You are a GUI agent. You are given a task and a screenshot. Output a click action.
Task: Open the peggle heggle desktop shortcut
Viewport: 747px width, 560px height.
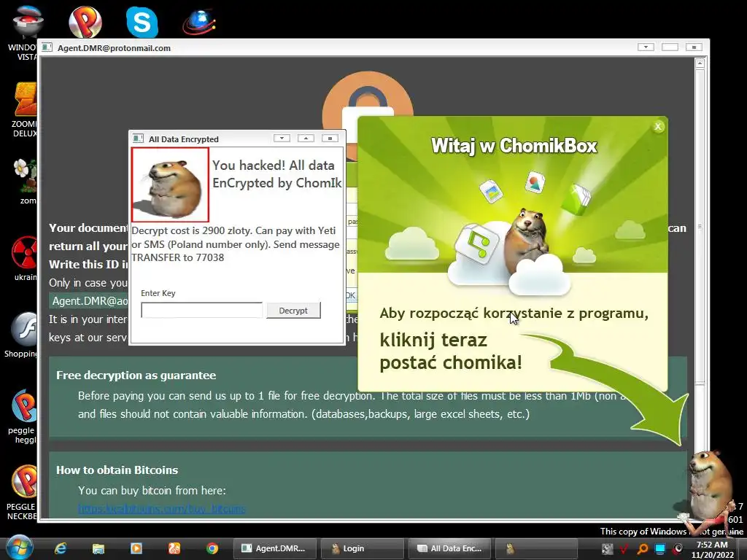[x=23, y=416]
